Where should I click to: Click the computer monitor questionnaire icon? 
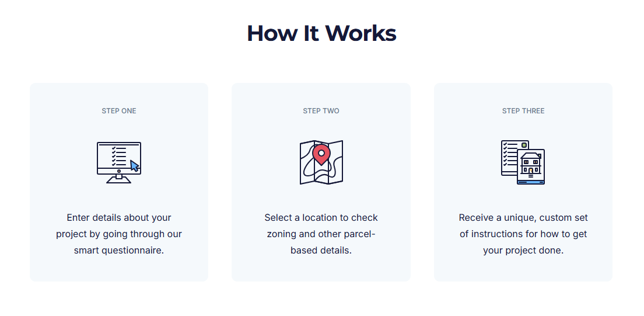(x=118, y=162)
